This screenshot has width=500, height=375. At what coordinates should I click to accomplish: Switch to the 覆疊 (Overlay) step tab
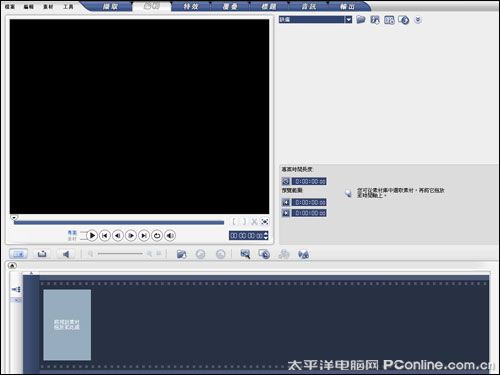pos(230,6)
